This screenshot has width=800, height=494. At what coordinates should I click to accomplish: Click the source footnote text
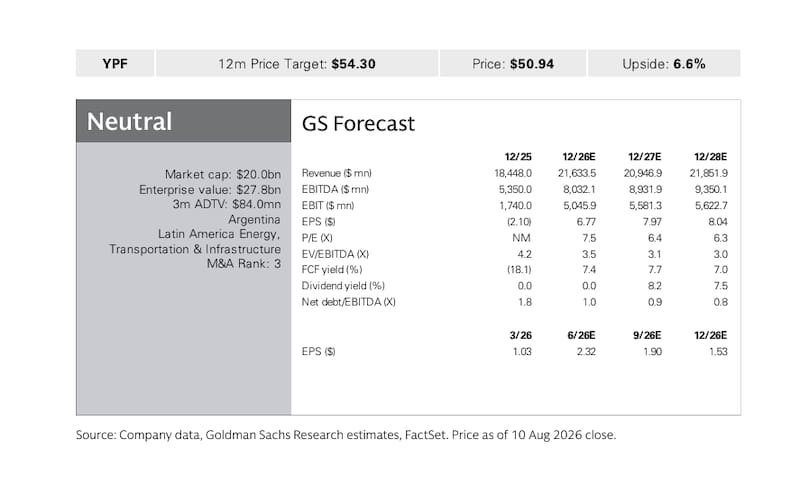(346, 435)
